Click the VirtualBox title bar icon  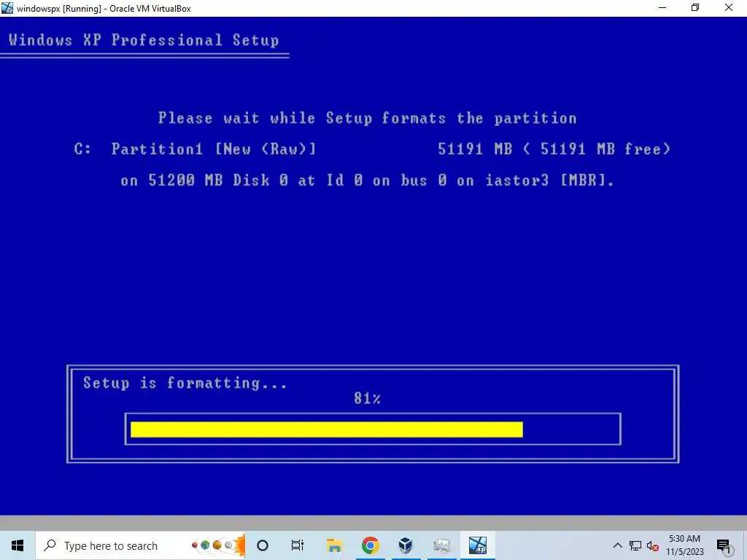(7, 7)
